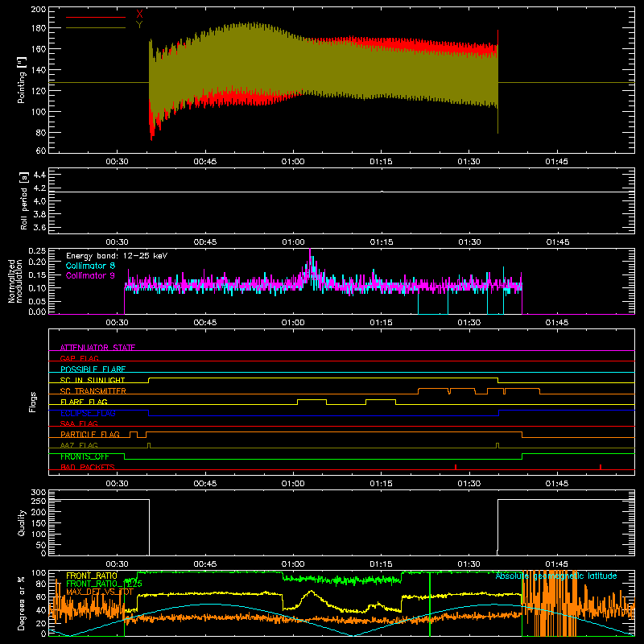The width and height of the screenshot is (644, 644).
Task: Click the green FRONT_RATIO_1225 legend label
Action: coord(104,584)
